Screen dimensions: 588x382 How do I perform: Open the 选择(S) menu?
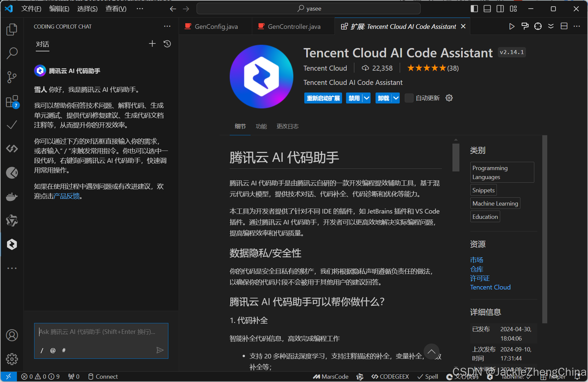coord(87,9)
